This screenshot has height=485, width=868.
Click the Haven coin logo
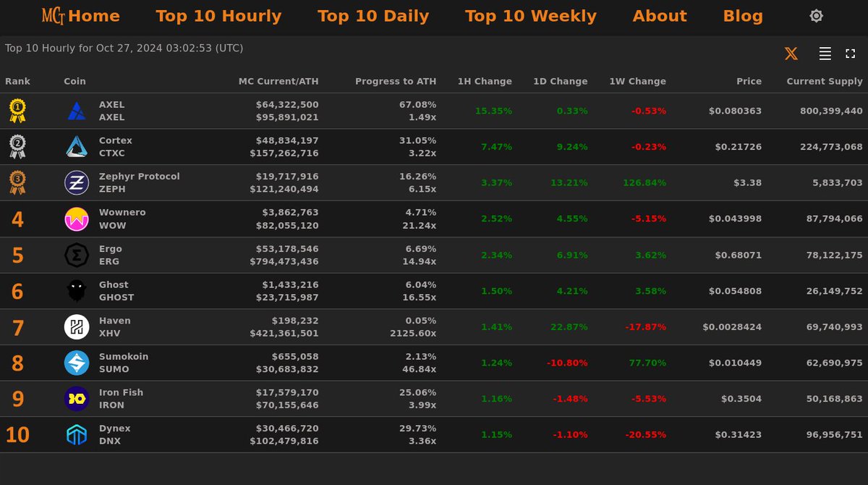pos(77,327)
